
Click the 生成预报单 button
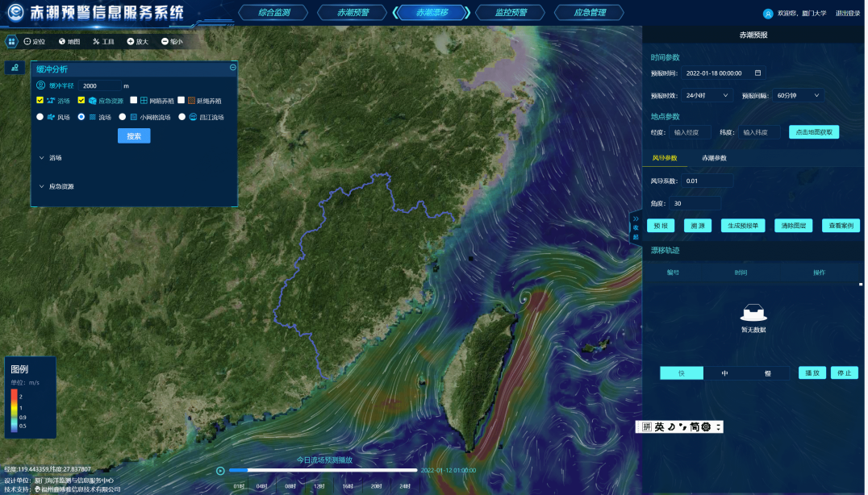(x=742, y=226)
